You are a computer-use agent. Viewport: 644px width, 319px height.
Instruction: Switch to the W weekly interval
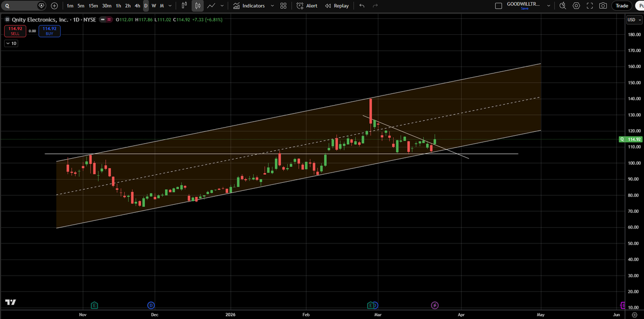153,6
